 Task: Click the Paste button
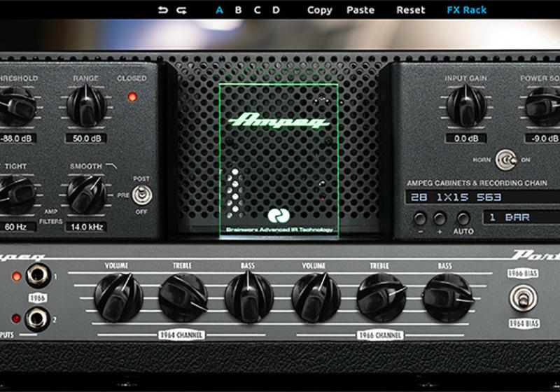(360, 10)
